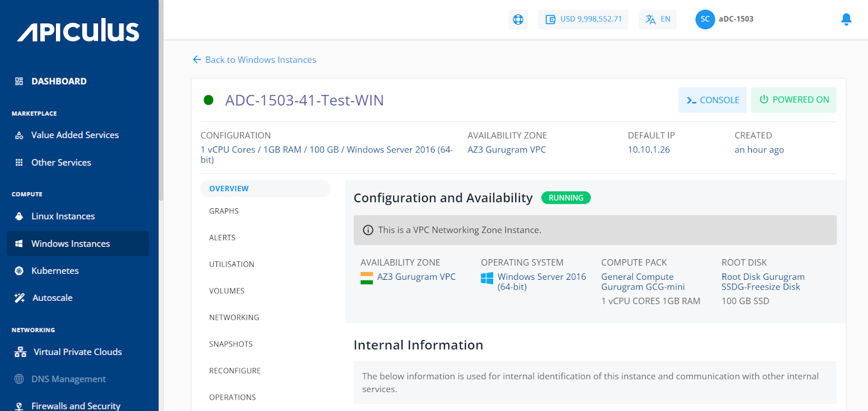
Task: Select Windows Instances in sidebar
Action: point(78,243)
